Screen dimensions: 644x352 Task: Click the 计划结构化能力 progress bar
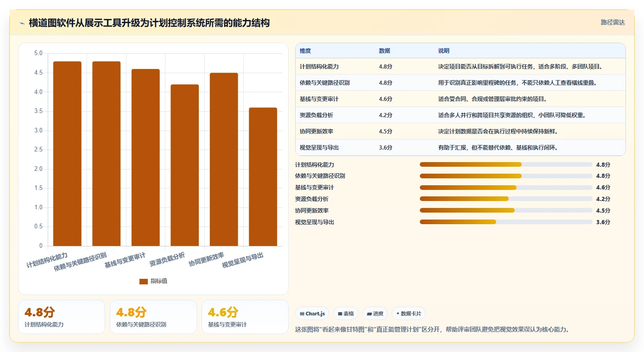click(x=506, y=164)
